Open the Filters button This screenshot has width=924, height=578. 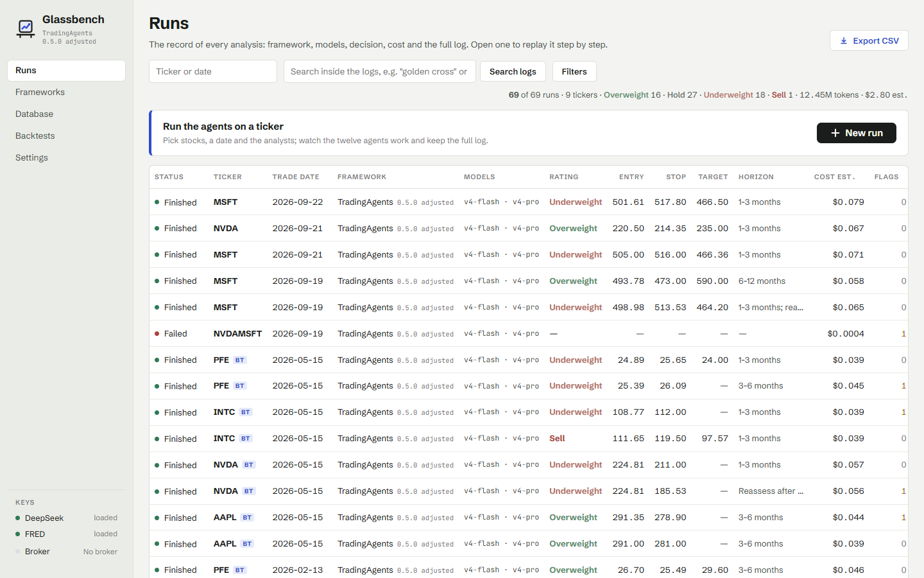pyautogui.click(x=574, y=71)
